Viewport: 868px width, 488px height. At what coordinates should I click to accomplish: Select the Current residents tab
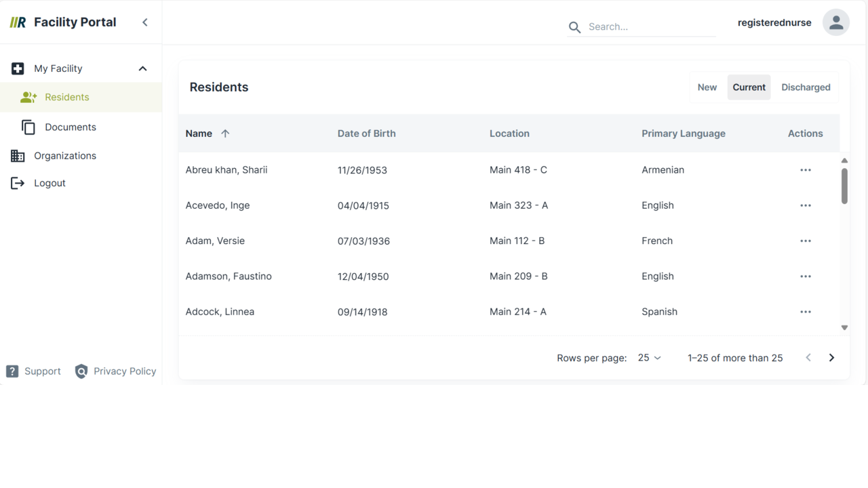click(x=749, y=87)
